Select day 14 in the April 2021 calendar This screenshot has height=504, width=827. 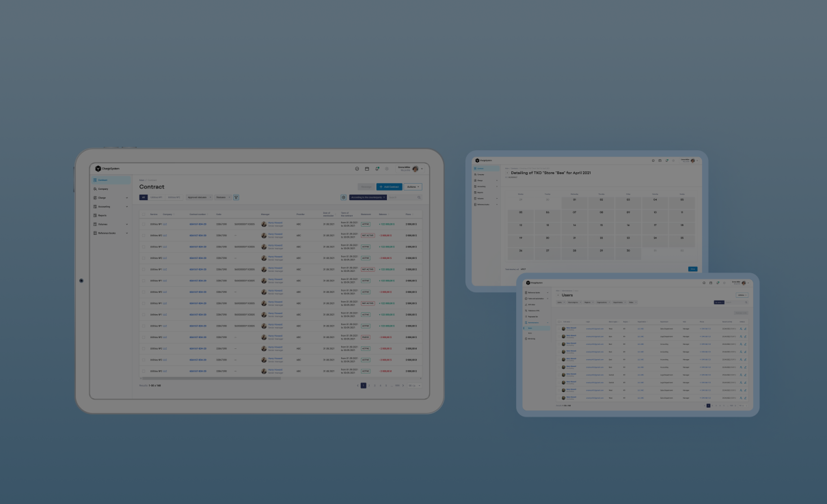tap(574, 225)
